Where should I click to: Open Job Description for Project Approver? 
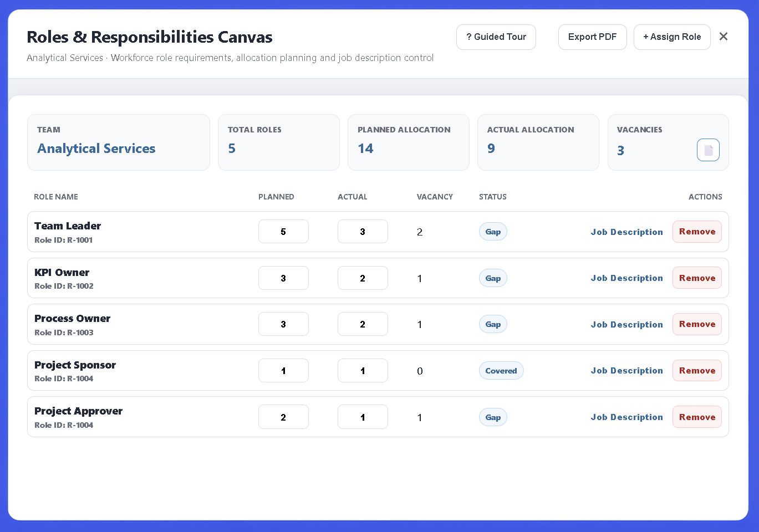626,417
